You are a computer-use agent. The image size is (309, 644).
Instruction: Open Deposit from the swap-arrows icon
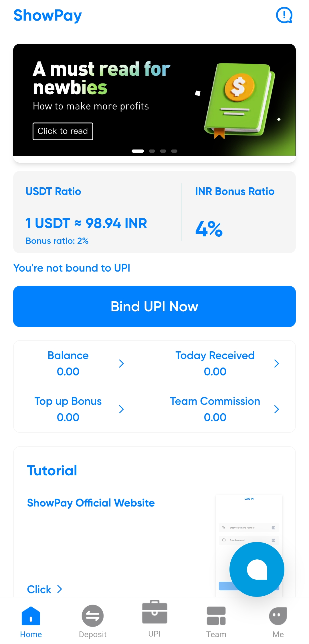[x=93, y=616]
